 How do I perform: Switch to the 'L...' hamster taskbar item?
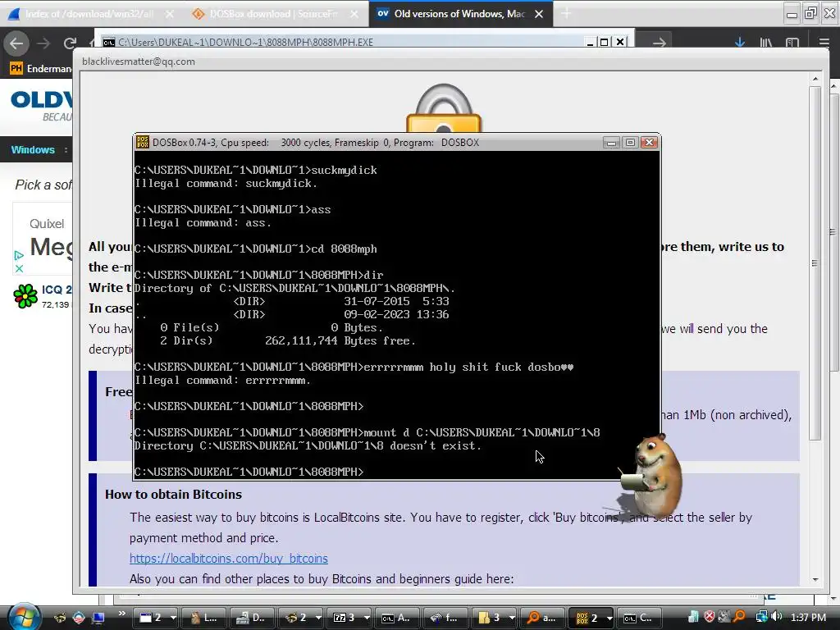click(203, 618)
